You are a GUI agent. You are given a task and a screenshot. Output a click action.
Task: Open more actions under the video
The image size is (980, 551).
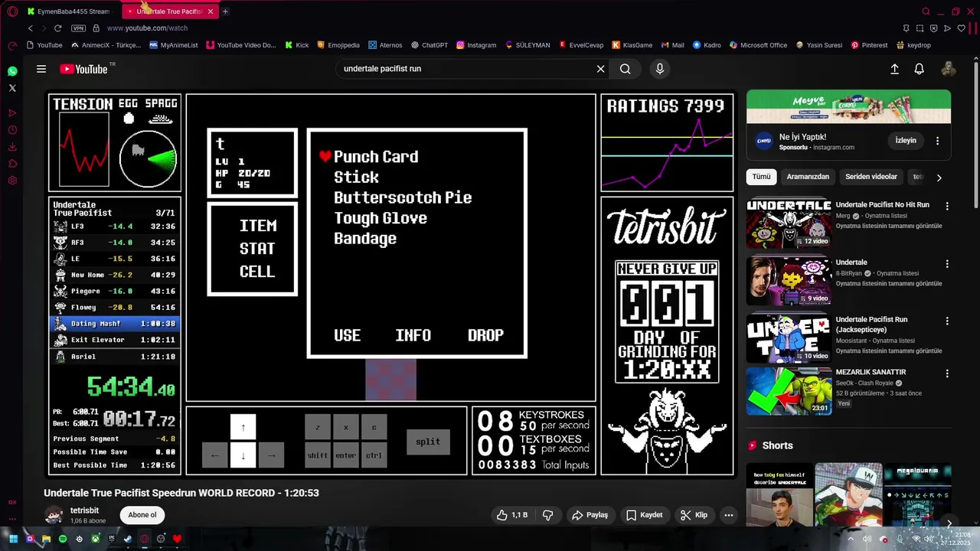729,515
